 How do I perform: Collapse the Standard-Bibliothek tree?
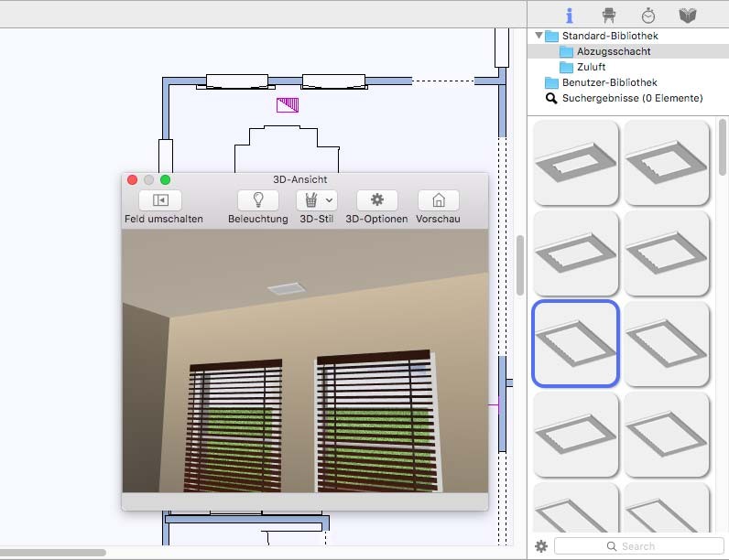coord(539,36)
